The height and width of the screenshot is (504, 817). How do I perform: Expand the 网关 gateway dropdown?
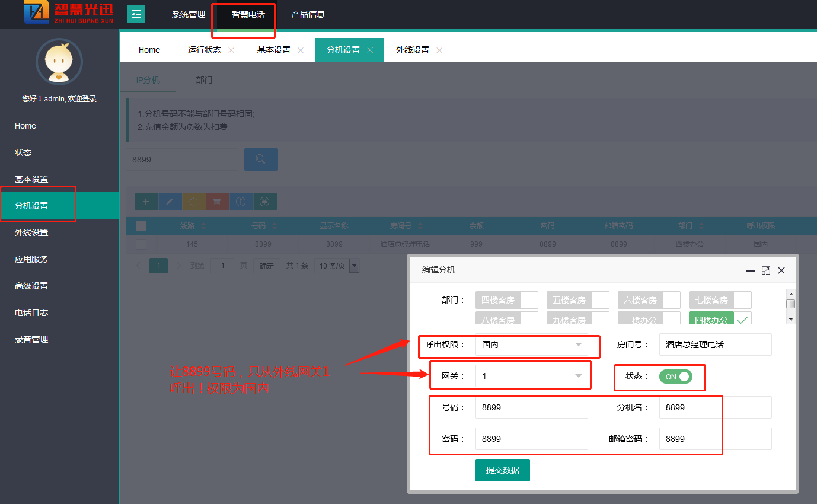click(x=531, y=376)
